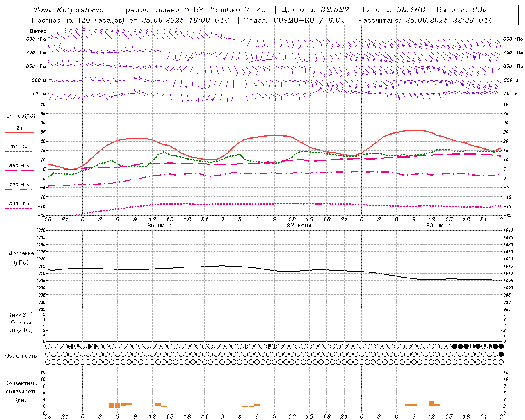The height and width of the screenshot is (420, 525).
Task: Click the solid red 2м temperature curve
Action: pos(275,135)
